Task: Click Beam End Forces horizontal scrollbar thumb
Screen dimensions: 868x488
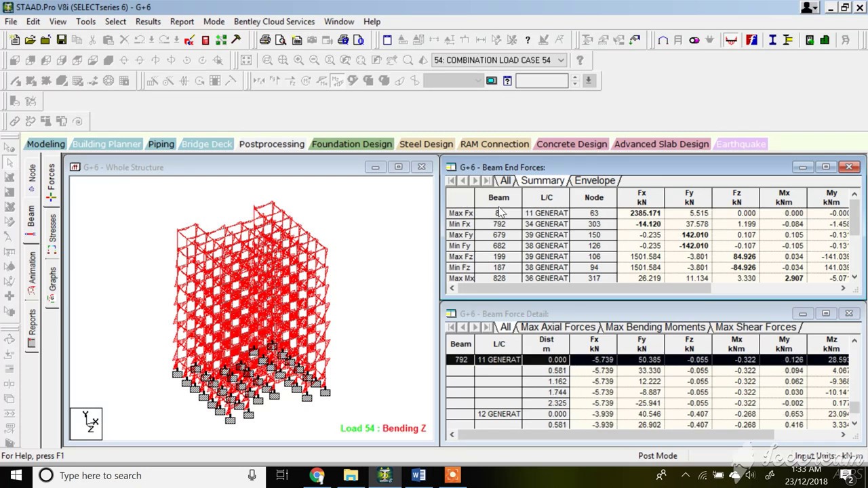Action: click(583, 288)
